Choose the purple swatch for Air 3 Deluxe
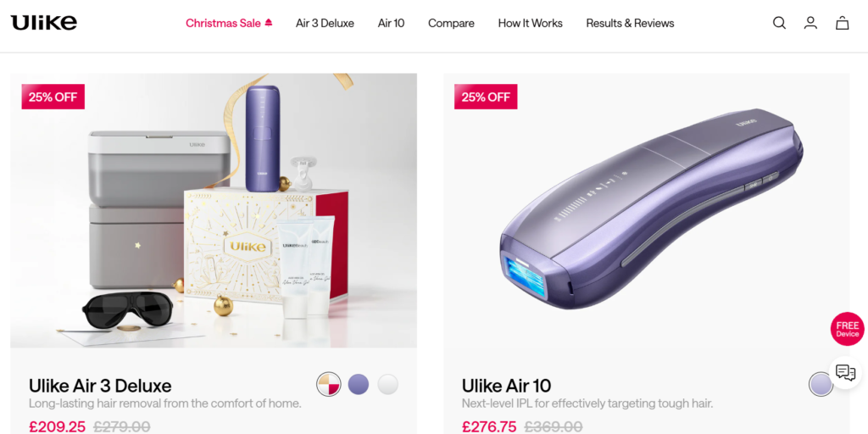Viewport: 868px width, 434px height. [x=359, y=384]
